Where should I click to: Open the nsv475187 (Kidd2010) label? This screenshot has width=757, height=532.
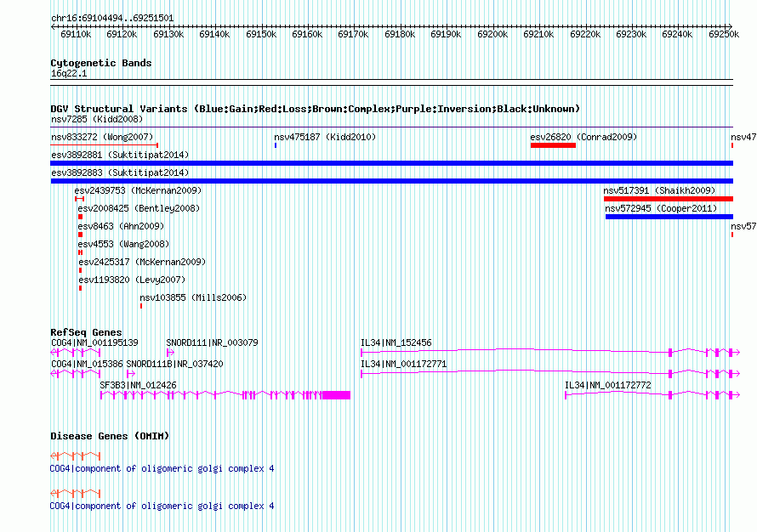(325, 137)
